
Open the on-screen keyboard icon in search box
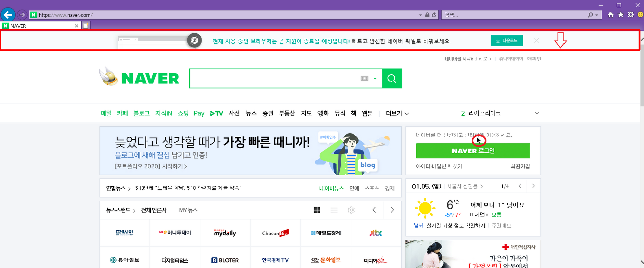pos(365,79)
